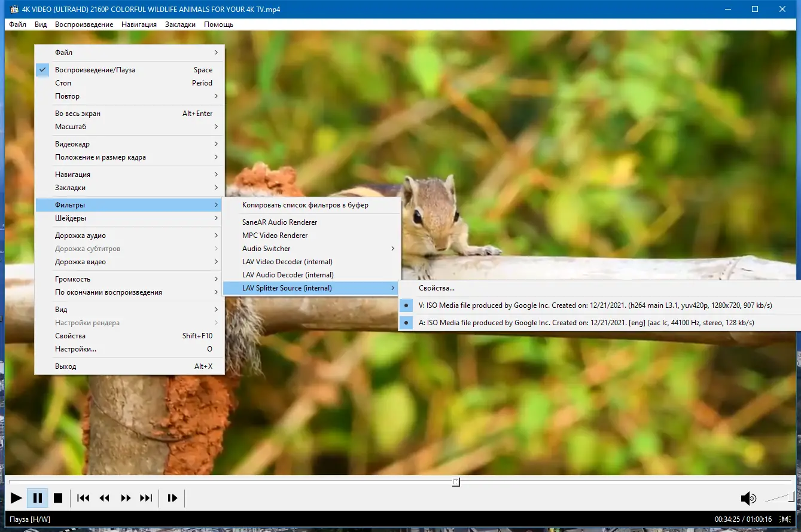Open the Audio Switcher submenu
Image resolution: width=801 pixels, height=532 pixels.
click(x=311, y=249)
